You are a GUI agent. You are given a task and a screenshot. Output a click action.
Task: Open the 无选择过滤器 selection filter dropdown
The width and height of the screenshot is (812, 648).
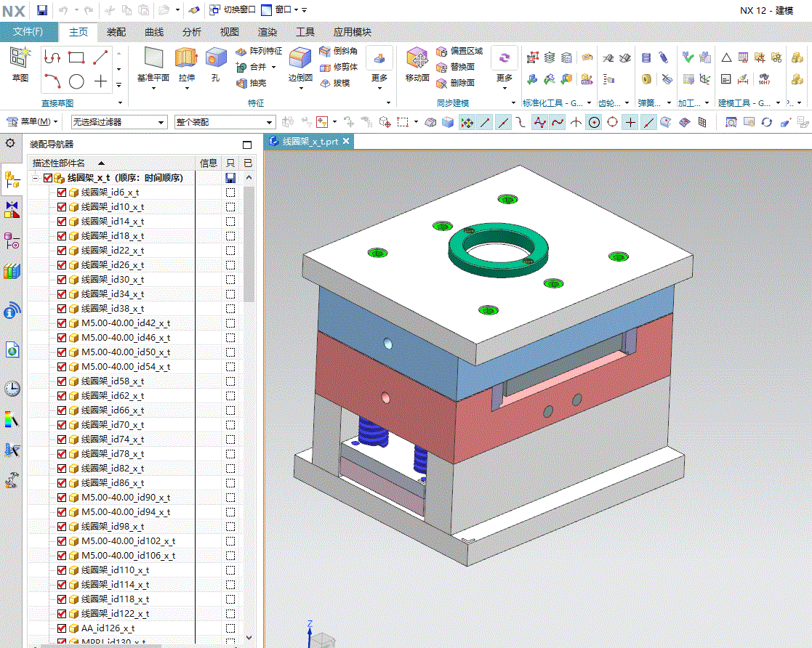pyautogui.click(x=118, y=123)
